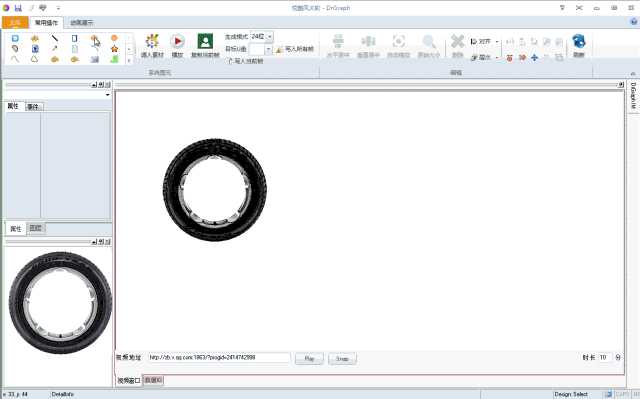Open the align dropdown arrow
The height and width of the screenshot is (399, 640).
[x=497, y=42]
